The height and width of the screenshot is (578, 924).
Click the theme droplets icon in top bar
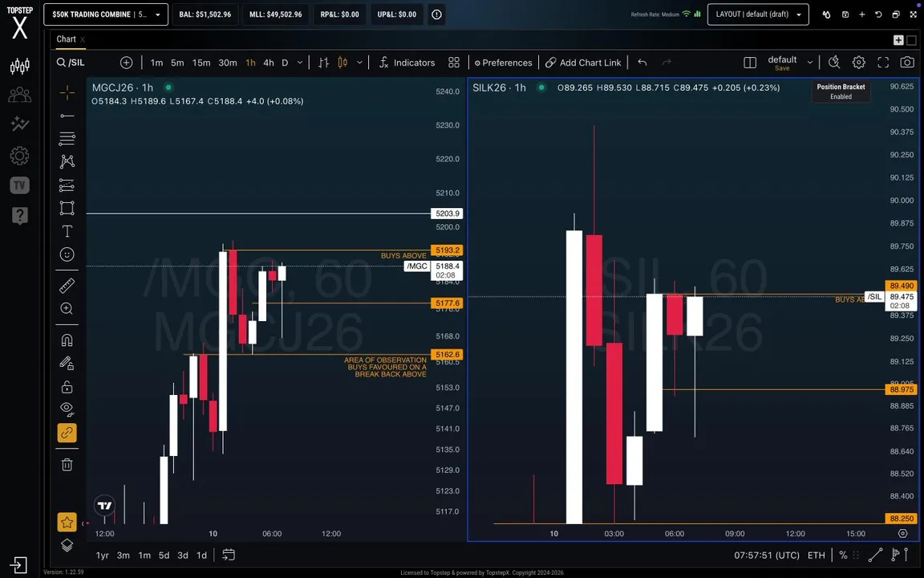[x=826, y=14]
